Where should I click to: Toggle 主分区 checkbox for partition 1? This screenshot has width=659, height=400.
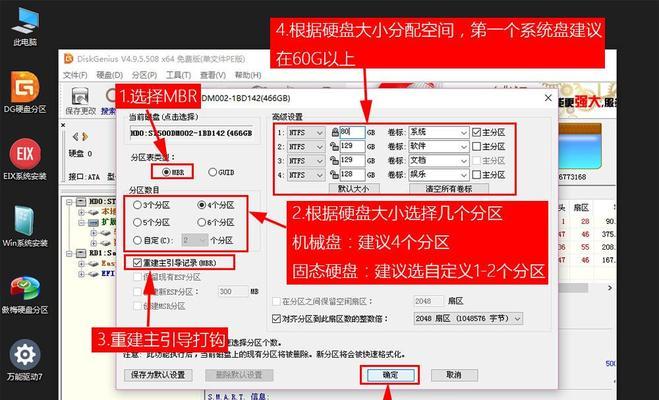[476, 132]
